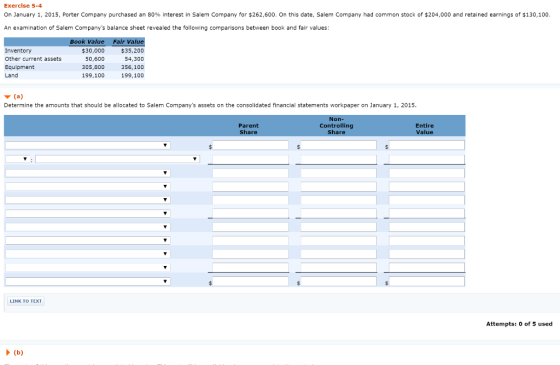Click last row Non-Controlling Share input field
The width and height of the screenshot is (560, 365).
pyautogui.click(x=339, y=281)
